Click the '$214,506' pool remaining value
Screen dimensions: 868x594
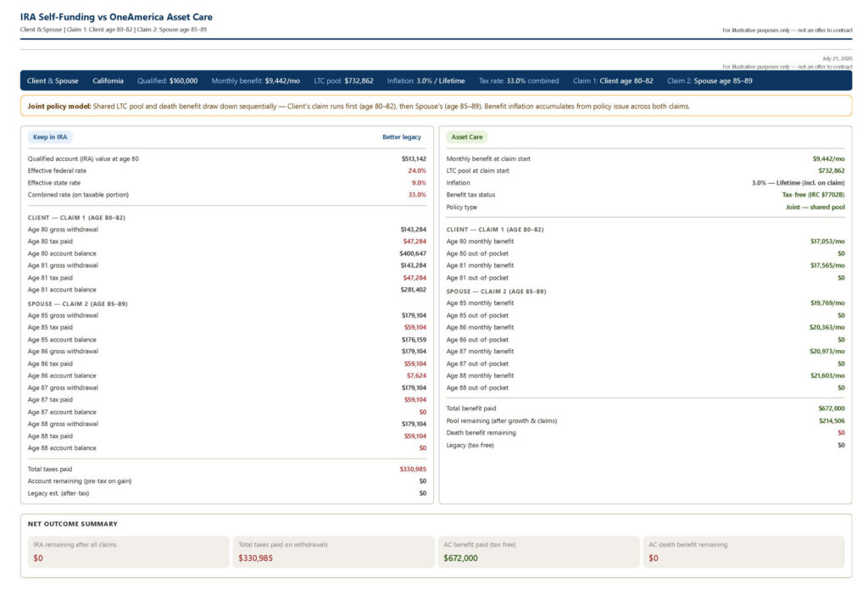click(832, 421)
